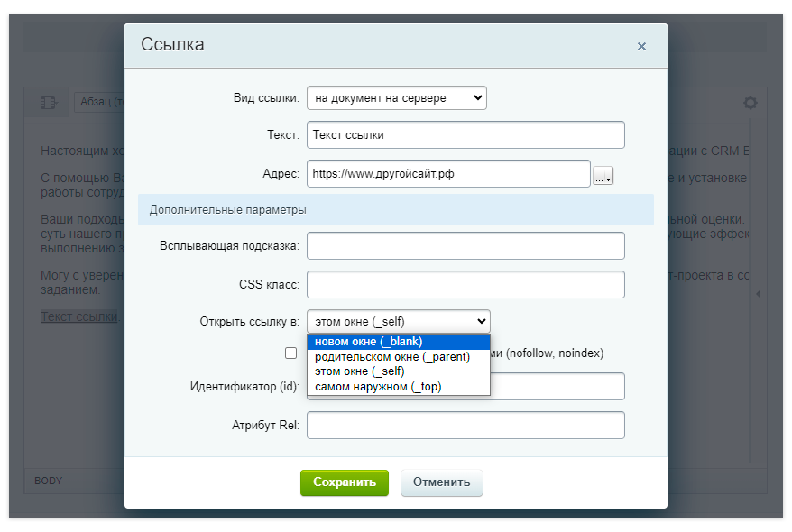Close the Ссылка dialog with the X

coord(641,47)
